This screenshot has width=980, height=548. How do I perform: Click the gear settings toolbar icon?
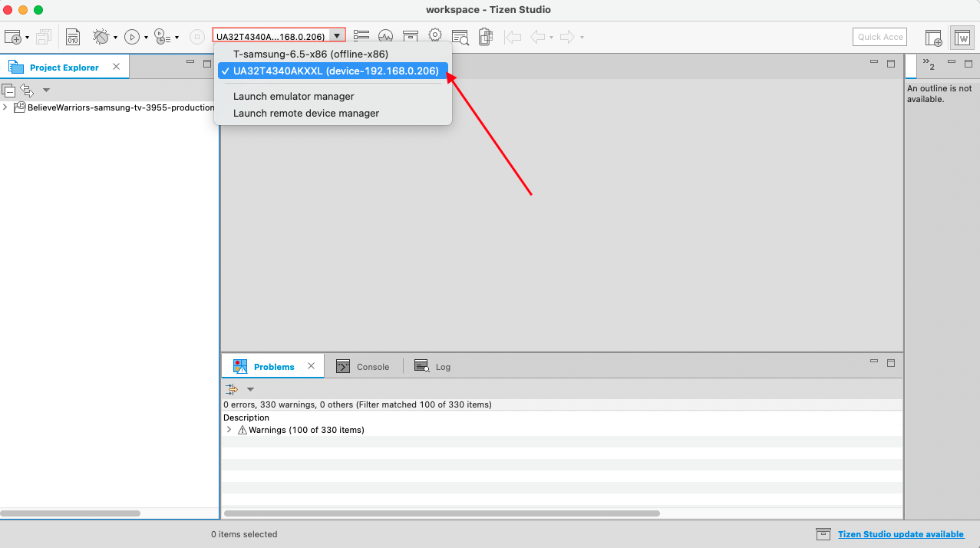(435, 36)
